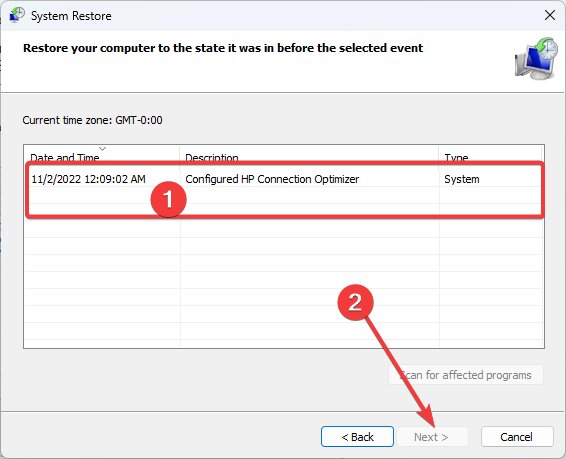
Task: Click Scan for affected programs button
Action: pos(466,375)
